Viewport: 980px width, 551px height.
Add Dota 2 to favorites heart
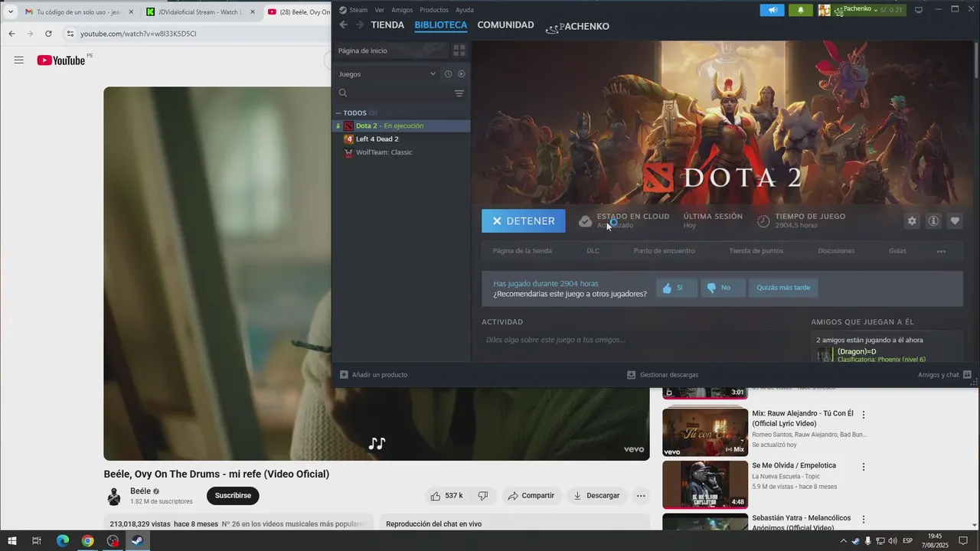(x=955, y=221)
